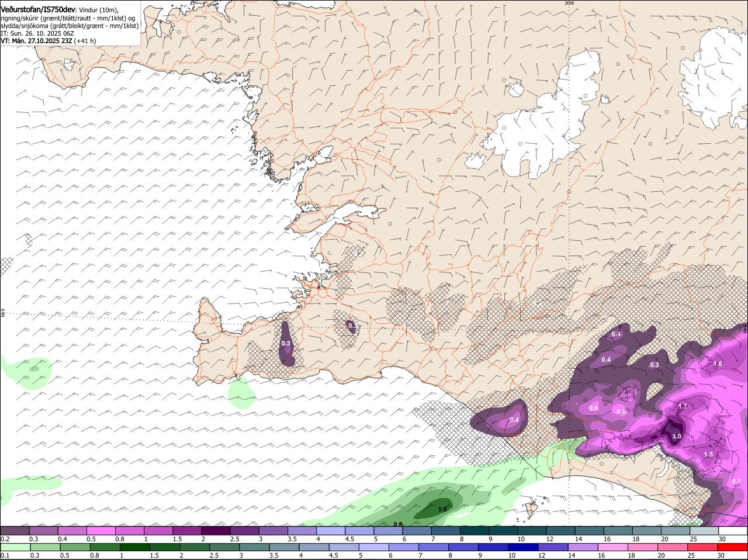Click the '16' label under the upper scale

(x=608, y=539)
